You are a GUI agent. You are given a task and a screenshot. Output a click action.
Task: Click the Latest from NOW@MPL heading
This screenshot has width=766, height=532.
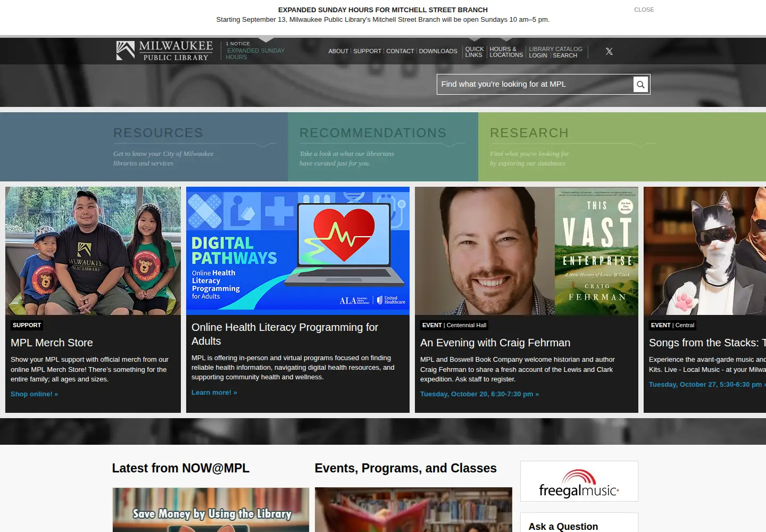pyautogui.click(x=180, y=468)
